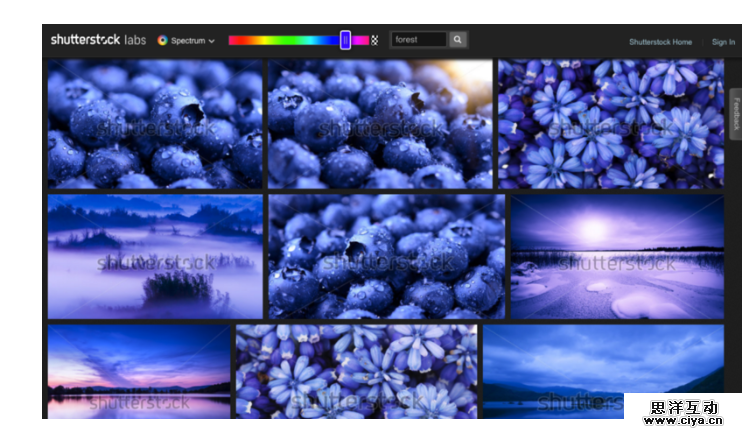The image size is (752, 436).
Task: Open the top-center blueberries with sunlight image
Action: pyautogui.click(x=380, y=124)
